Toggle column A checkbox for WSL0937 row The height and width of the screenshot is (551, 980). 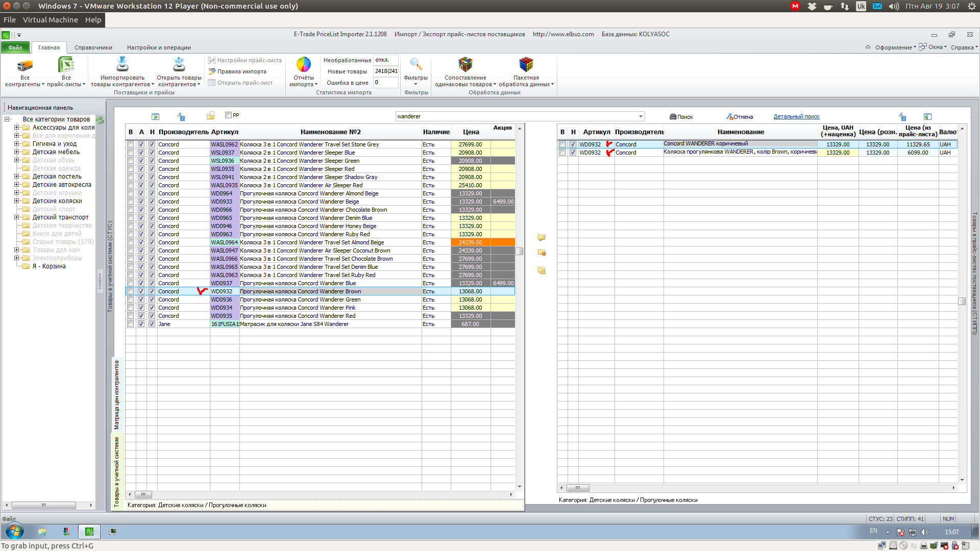(141, 153)
